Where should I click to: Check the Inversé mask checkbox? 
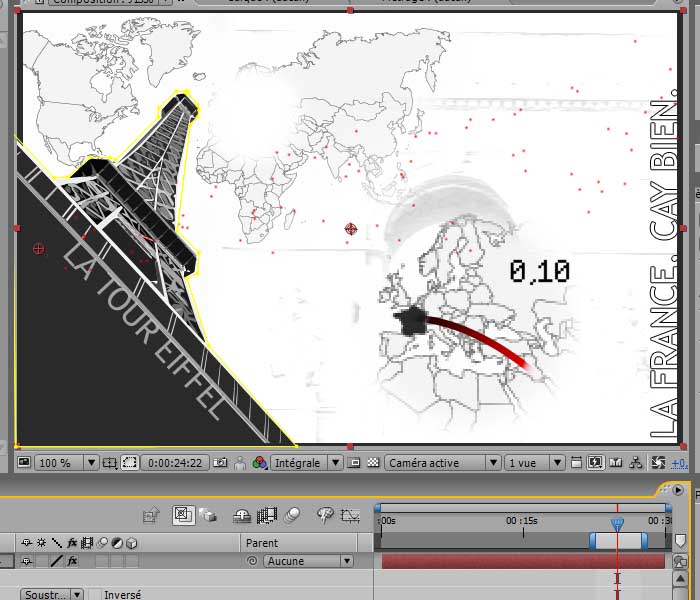[x=94, y=595]
